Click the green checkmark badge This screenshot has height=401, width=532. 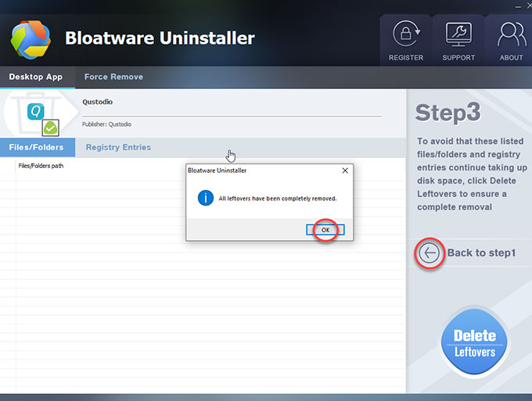click(51, 127)
